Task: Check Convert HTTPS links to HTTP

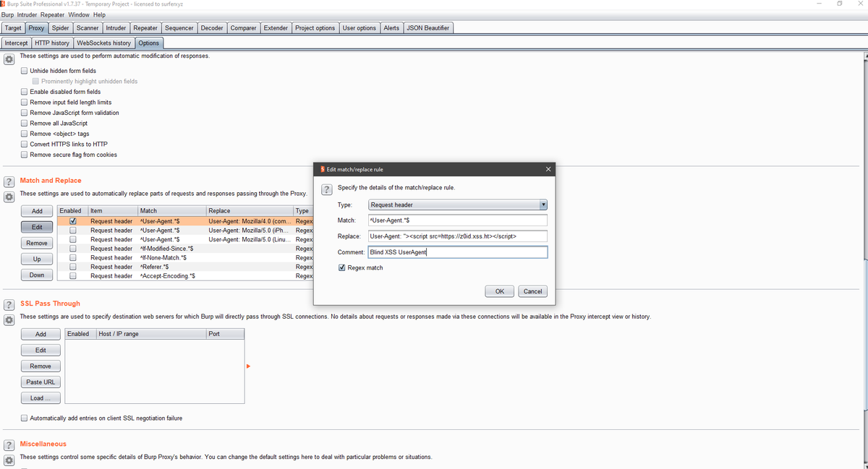Action: coord(25,145)
